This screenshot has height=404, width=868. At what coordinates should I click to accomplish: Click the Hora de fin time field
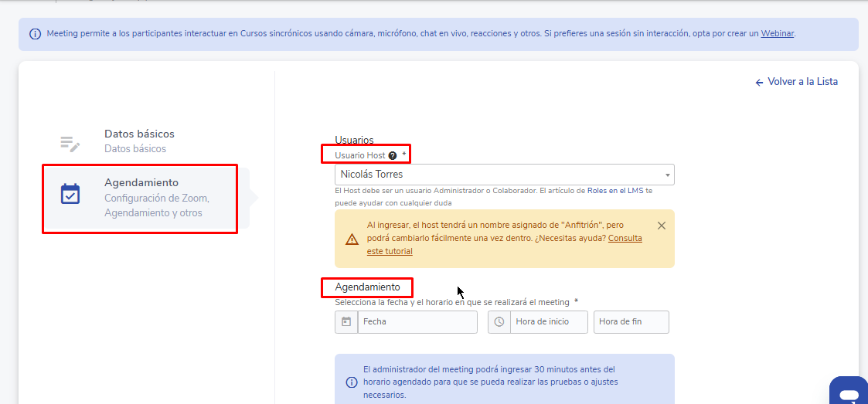[631, 322]
